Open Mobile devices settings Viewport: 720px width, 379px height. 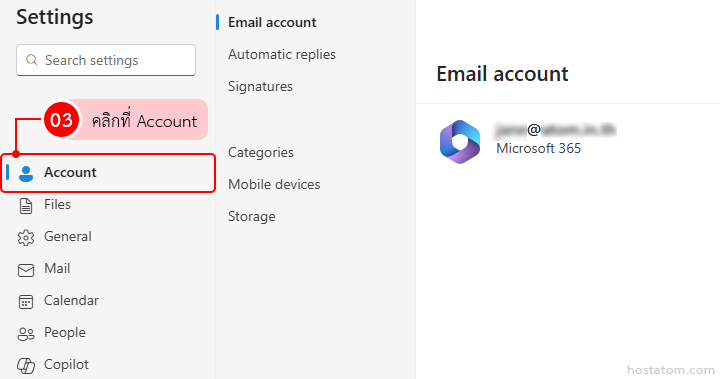(274, 184)
